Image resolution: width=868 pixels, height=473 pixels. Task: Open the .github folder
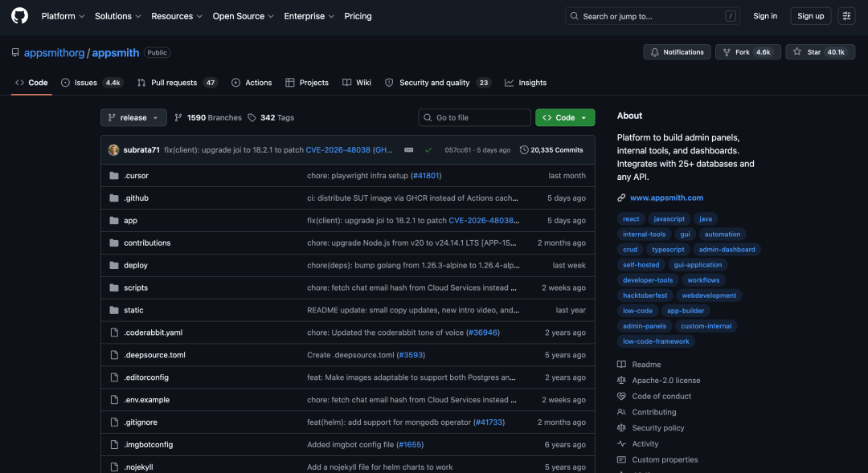coord(136,198)
